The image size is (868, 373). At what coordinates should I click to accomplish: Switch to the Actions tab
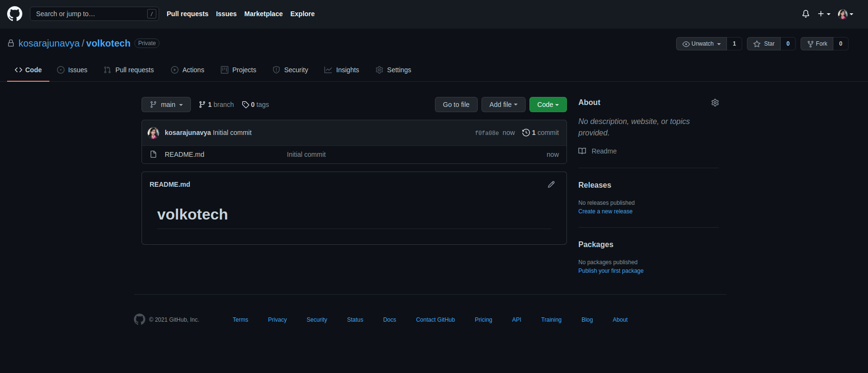(x=188, y=70)
